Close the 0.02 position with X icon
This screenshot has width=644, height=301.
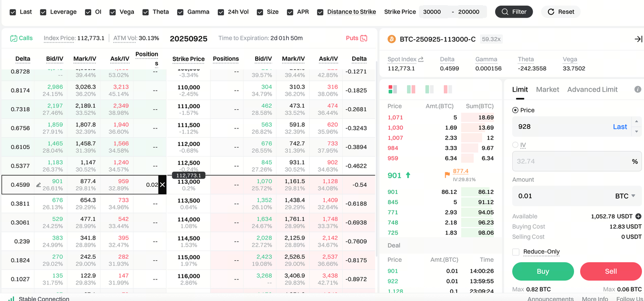[x=163, y=185]
